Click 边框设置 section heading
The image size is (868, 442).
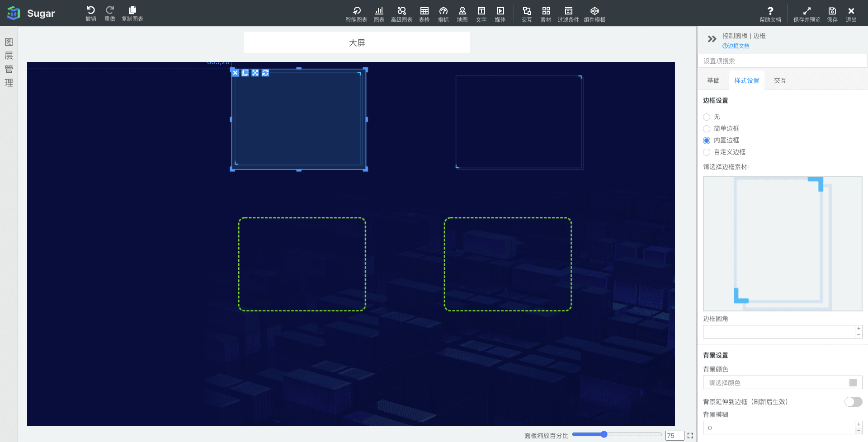click(716, 100)
